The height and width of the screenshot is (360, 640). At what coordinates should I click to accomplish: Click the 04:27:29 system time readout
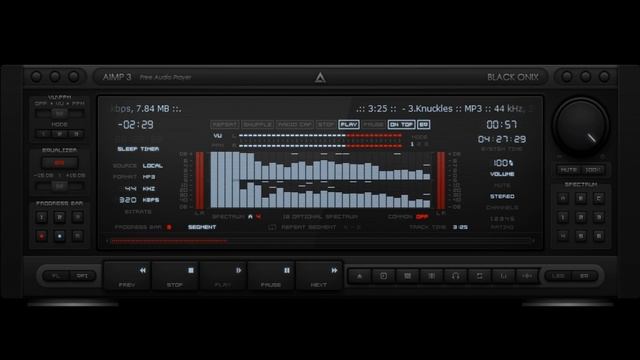click(x=502, y=139)
